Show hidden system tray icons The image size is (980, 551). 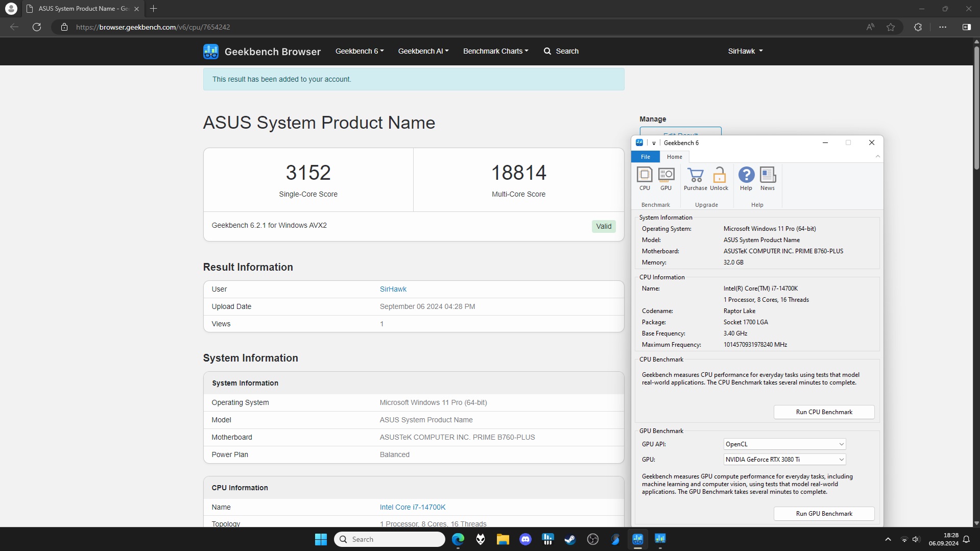888,539
